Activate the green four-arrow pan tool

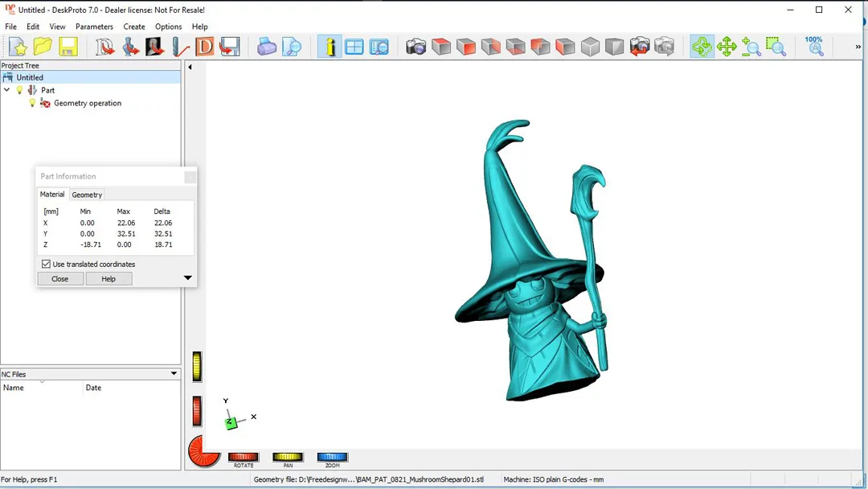(x=727, y=47)
